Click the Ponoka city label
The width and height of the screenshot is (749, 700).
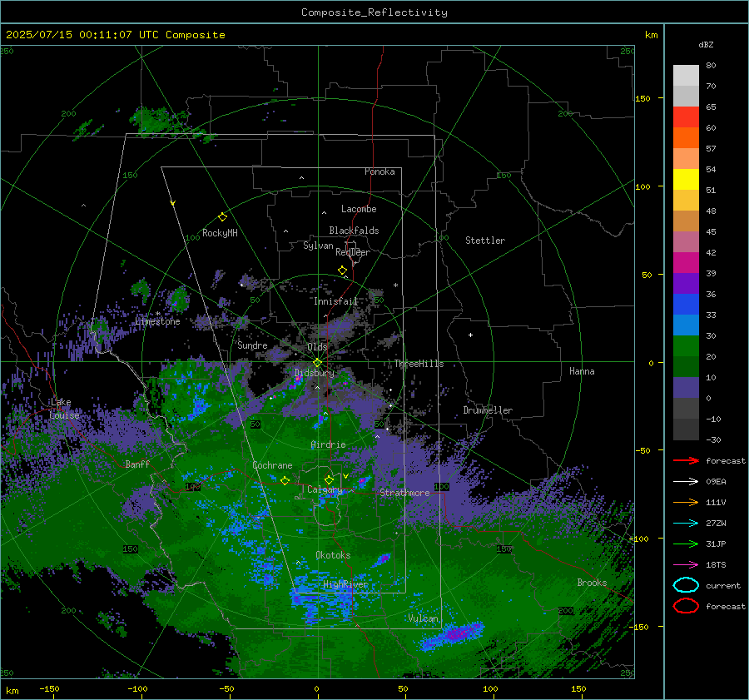coord(379,171)
